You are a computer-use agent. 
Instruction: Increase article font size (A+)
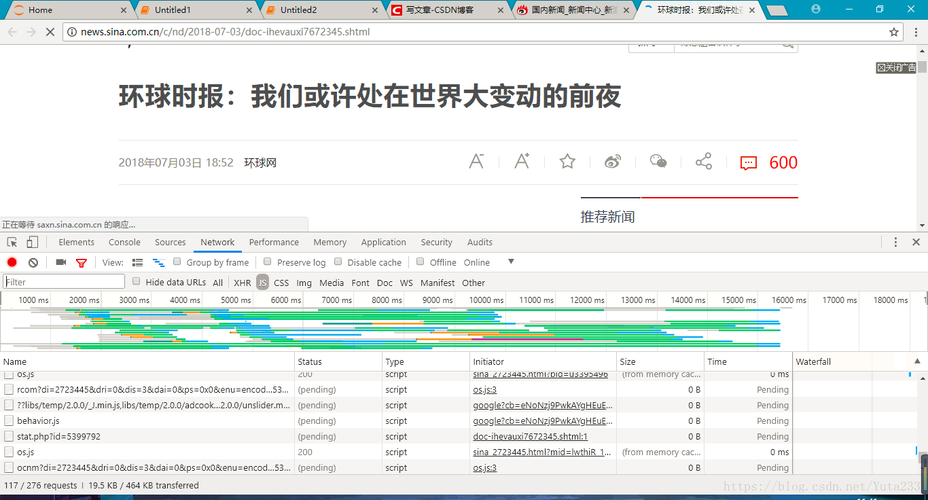point(522,161)
